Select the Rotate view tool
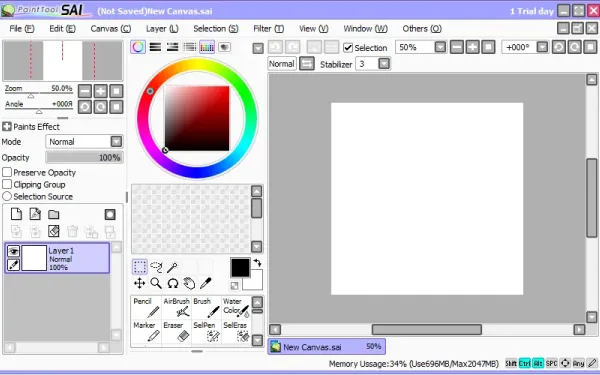 tap(173, 283)
